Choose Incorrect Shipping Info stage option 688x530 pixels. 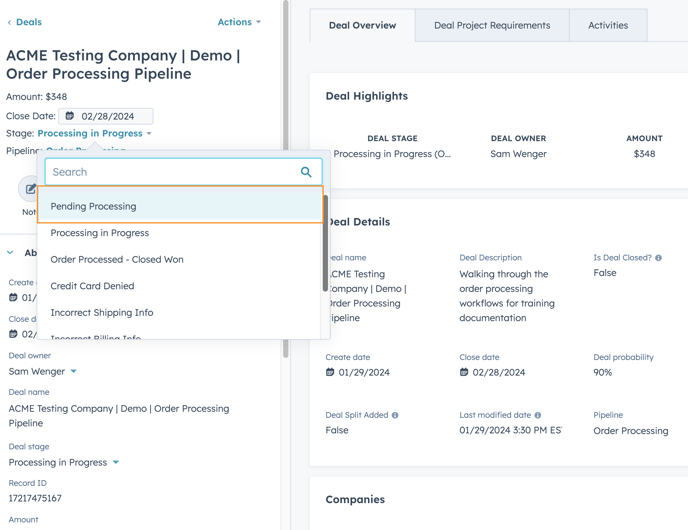(180, 312)
